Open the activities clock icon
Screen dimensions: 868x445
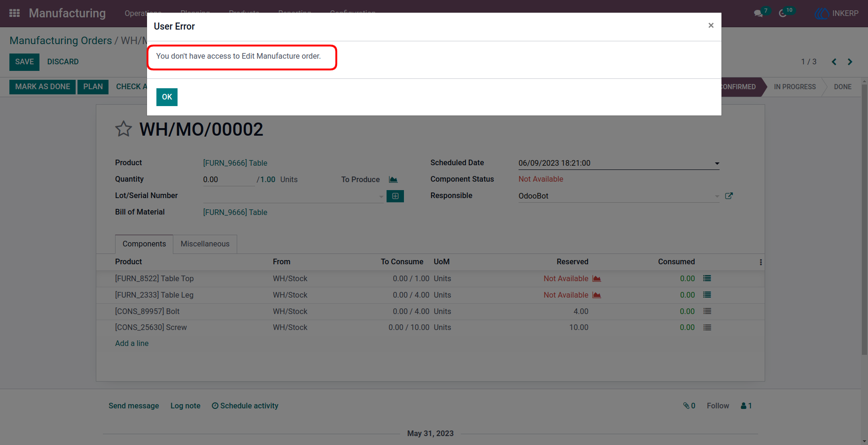coord(783,13)
